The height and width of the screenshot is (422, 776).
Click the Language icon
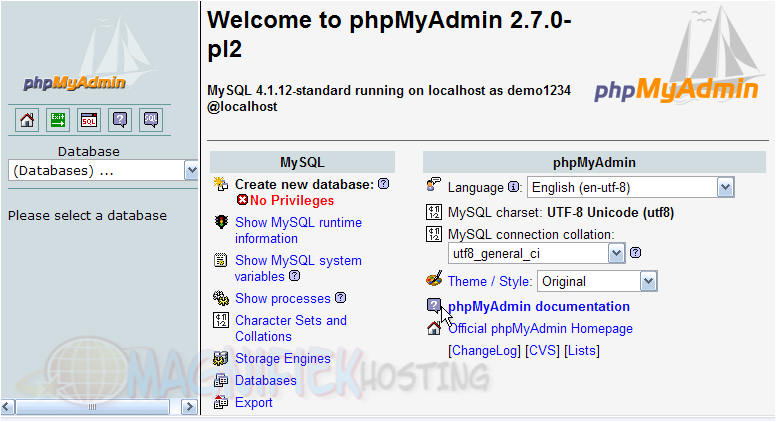(434, 185)
